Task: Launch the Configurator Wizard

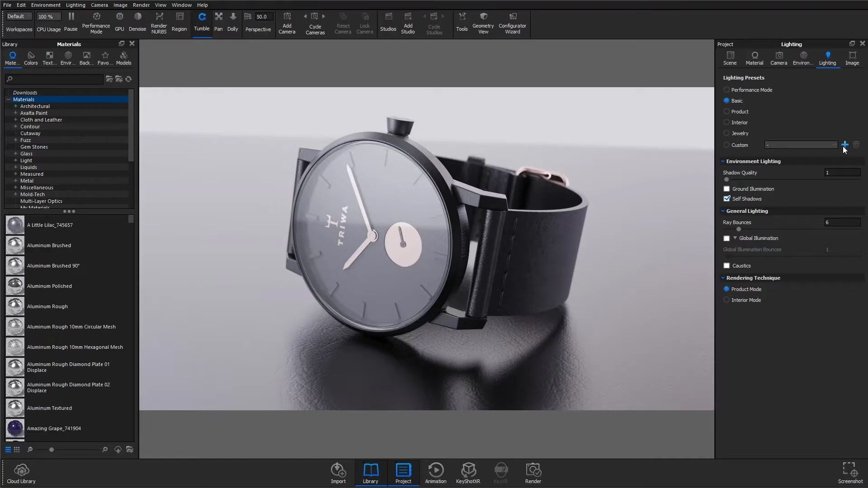Action: [x=512, y=21]
